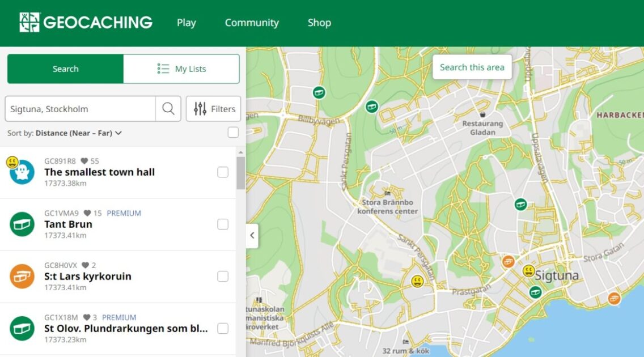Viewport: 644px width, 357px height.
Task: Collapse the sidebar with the arrow handle
Action: click(x=252, y=236)
